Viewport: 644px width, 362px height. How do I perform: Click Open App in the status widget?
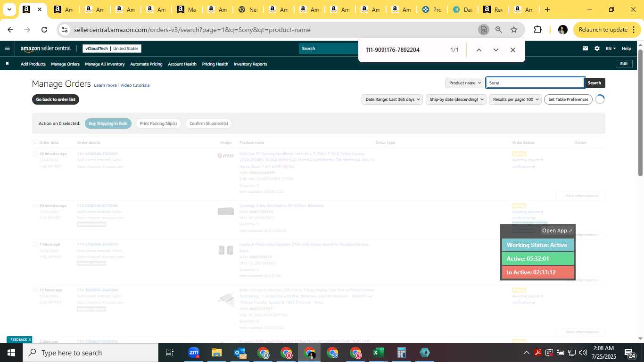click(557, 230)
